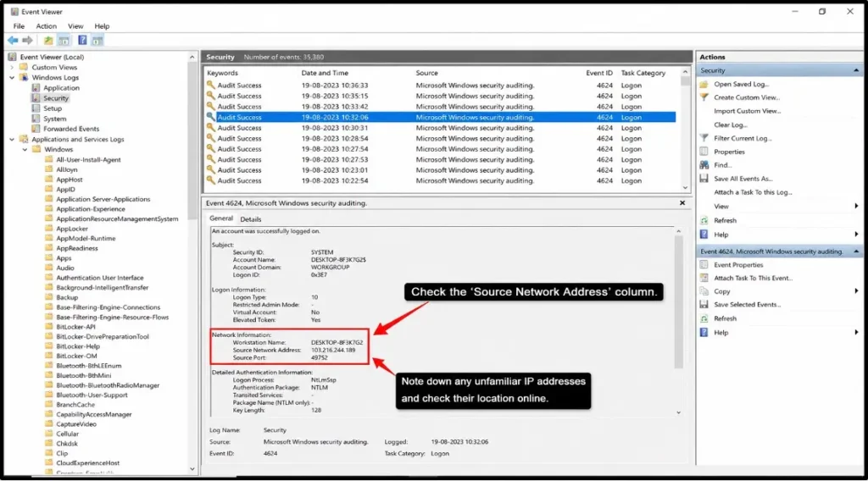The image size is (868, 481).
Task: Select the Audit Success event at 10:30:31
Action: 440,128
